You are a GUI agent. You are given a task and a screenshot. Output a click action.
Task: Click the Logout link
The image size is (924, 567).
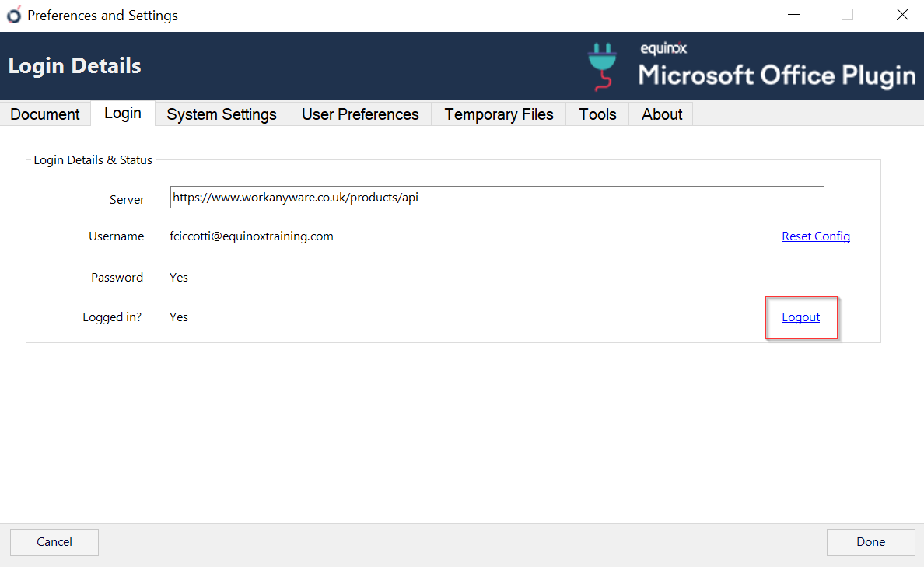(801, 317)
